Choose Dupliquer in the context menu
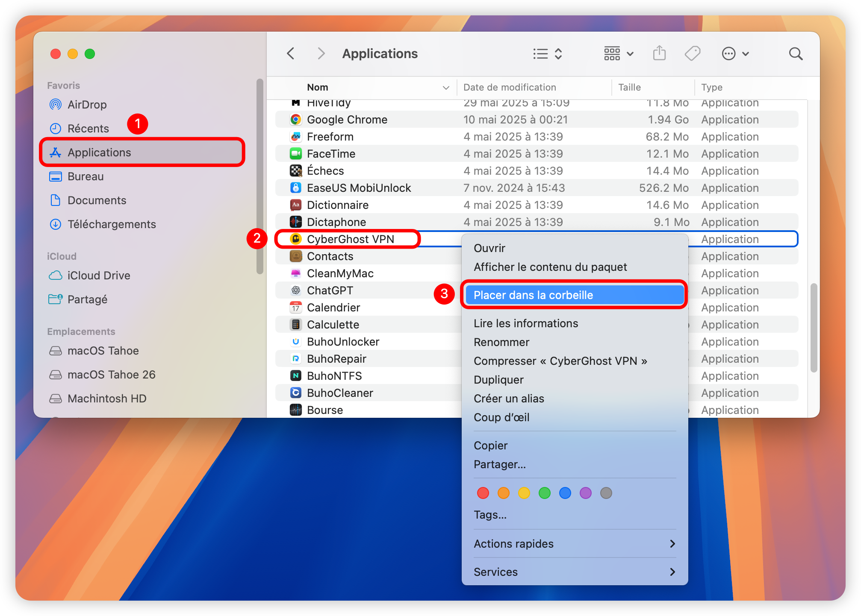This screenshot has width=861, height=616. pos(575,380)
